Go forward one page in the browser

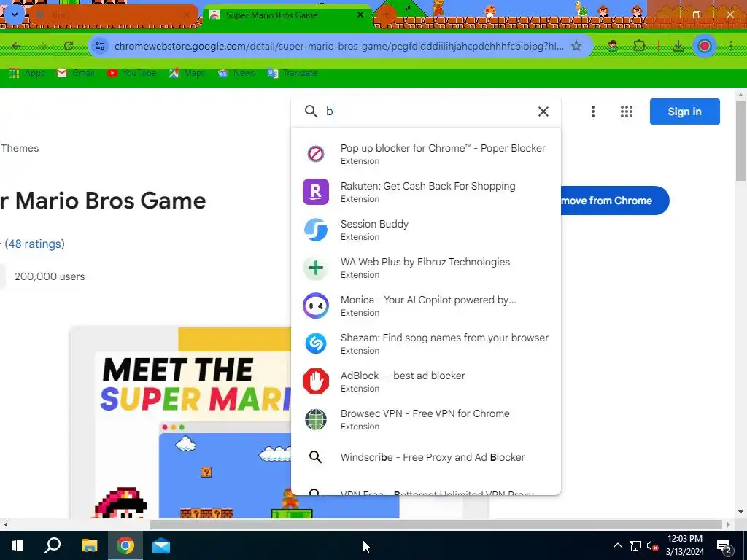click(x=43, y=46)
